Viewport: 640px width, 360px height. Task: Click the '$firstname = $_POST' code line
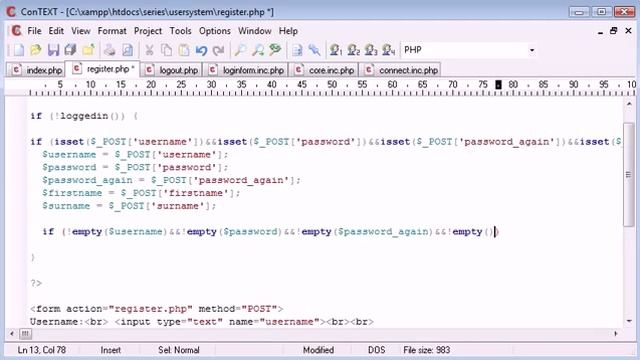pyautogui.click(x=141, y=193)
